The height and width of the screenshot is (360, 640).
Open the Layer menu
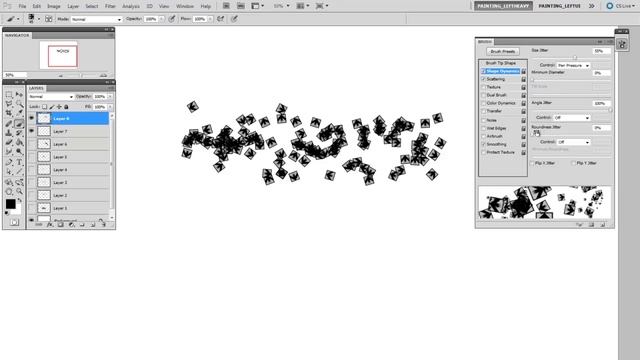tap(73, 6)
